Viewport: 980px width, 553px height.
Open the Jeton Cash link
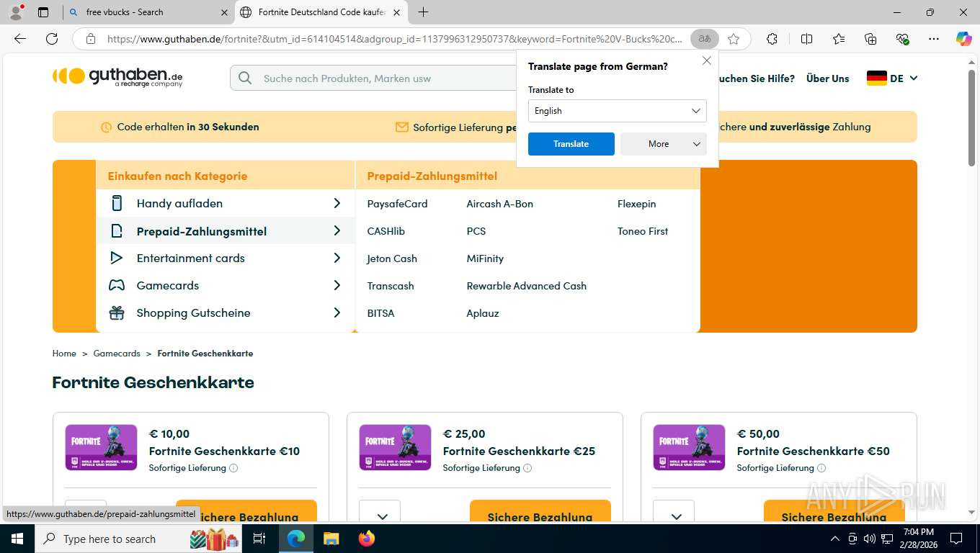click(392, 258)
